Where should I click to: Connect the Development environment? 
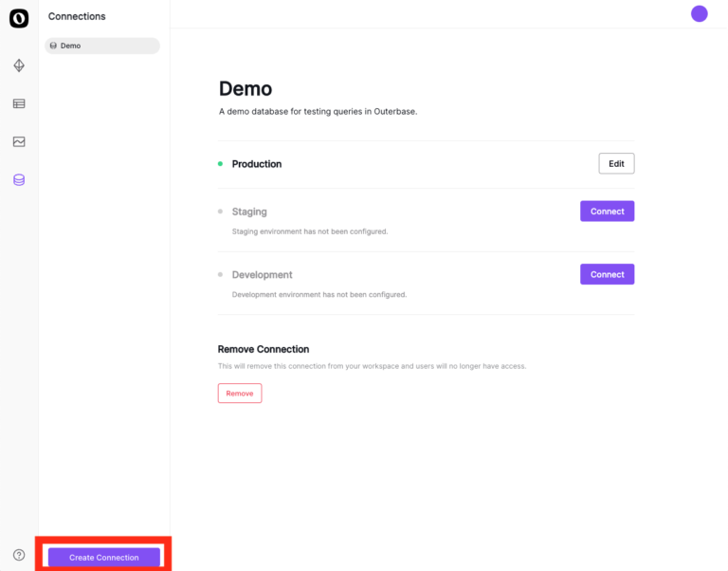pos(607,274)
